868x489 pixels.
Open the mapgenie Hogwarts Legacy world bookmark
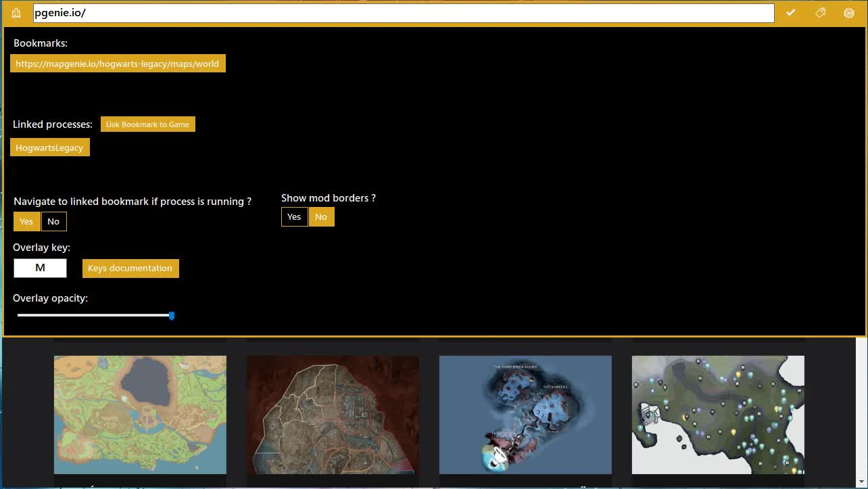pyautogui.click(x=118, y=64)
